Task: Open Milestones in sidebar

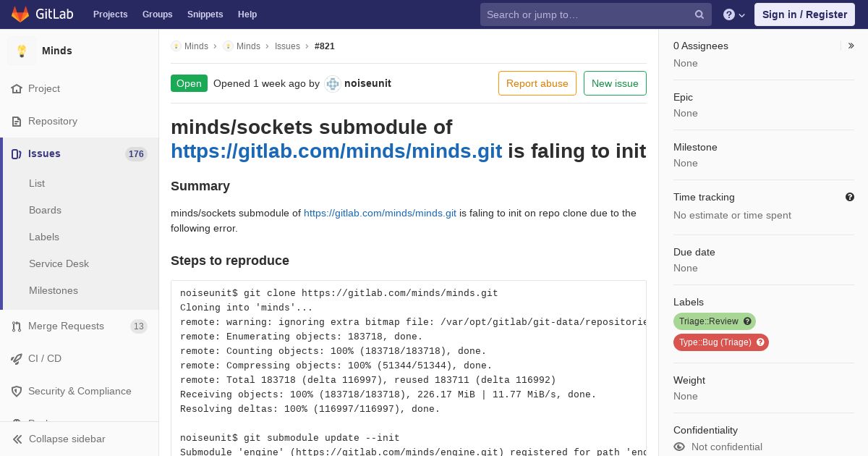Action: click(54, 291)
